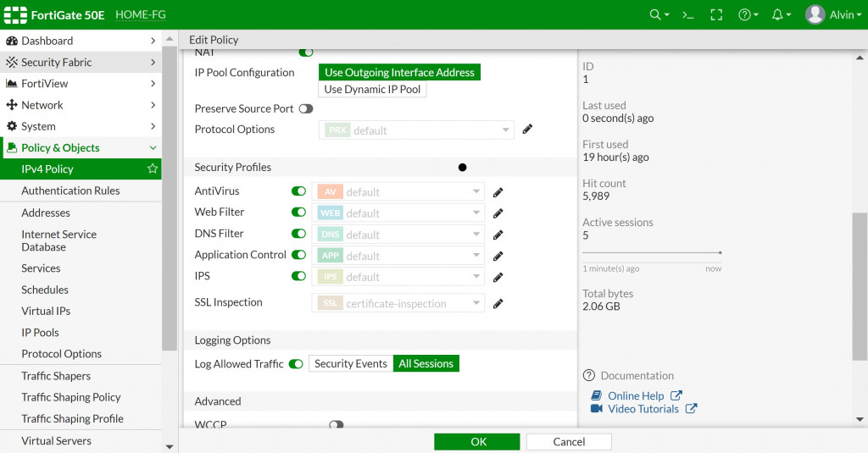
Task: Click the Policy & Objects icon
Action: point(12,147)
